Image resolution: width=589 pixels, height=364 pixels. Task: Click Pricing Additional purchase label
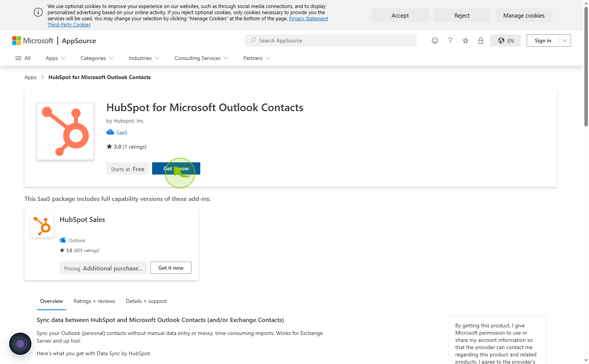pos(103,268)
